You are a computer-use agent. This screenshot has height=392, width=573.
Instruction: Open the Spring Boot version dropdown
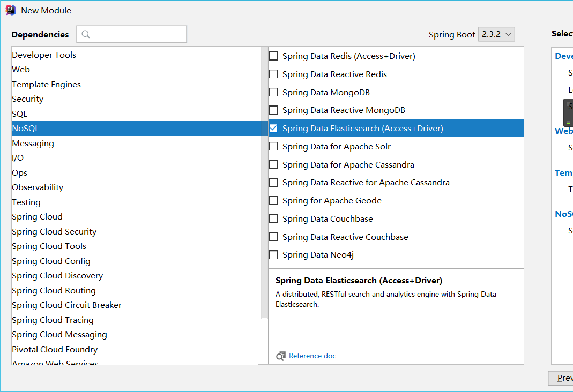tap(496, 34)
